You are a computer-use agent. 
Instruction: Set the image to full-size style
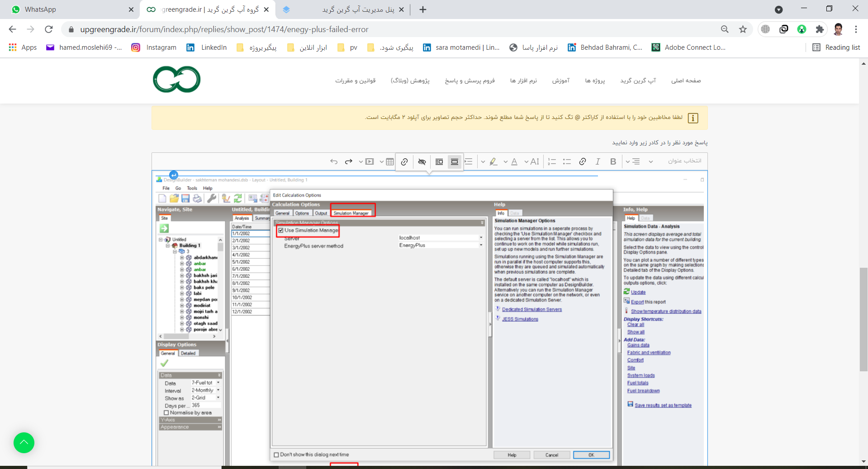click(455, 162)
